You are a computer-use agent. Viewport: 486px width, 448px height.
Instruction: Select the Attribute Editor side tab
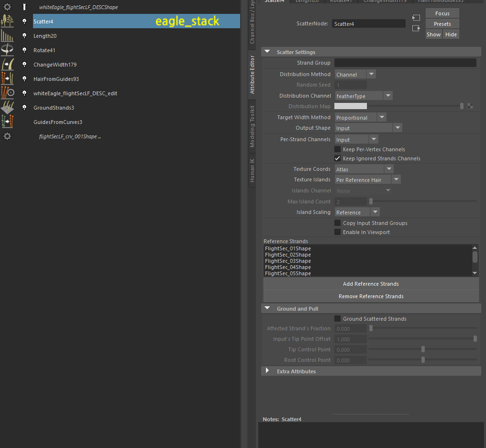(252, 75)
